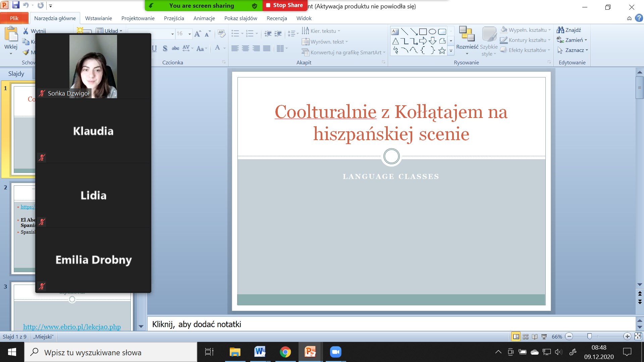Viewport: 644px width, 362px height.
Task: Open the Recenzja ribbon tab
Action: click(277, 18)
